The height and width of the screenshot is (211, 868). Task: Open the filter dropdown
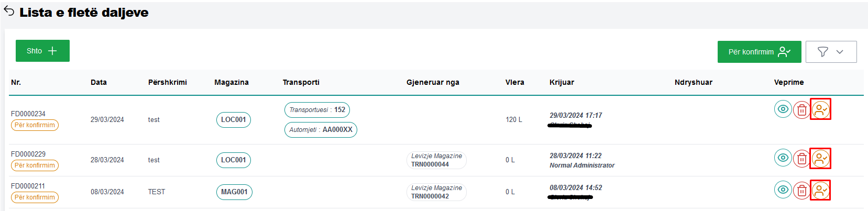pyautogui.click(x=831, y=52)
